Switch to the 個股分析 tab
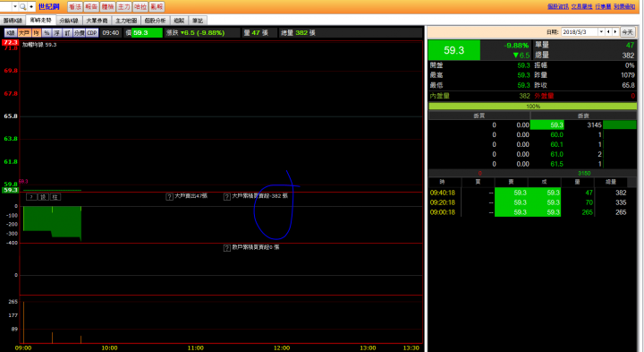Screen dimensions: 644x352 click(x=155, y=21)
